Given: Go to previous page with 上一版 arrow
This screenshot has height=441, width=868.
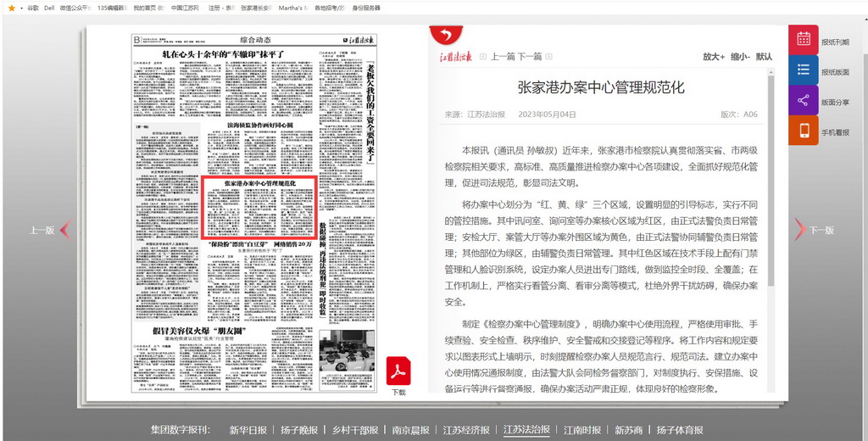Looking at the screenshot, I should coord(64,229).
